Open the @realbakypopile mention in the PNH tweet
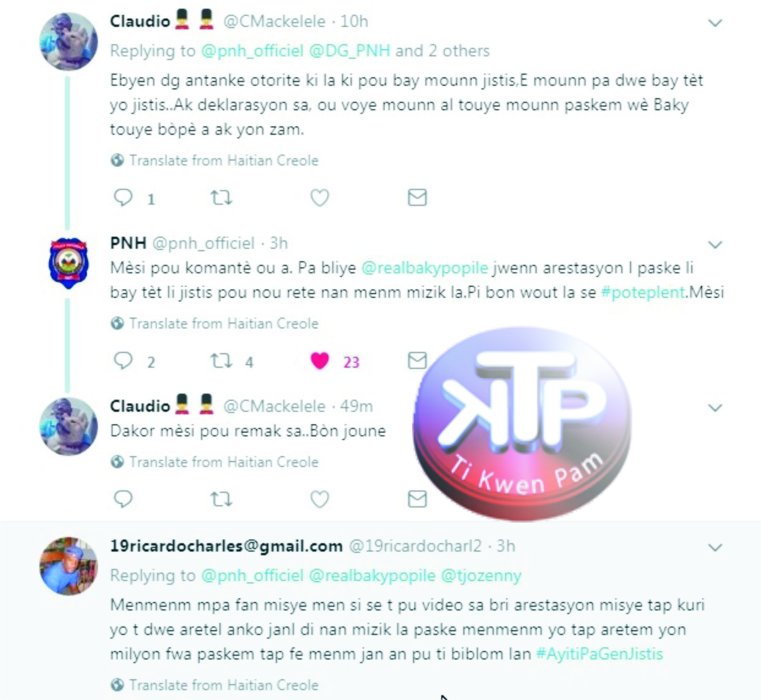The image size is (761, 700). tap(425, 268)
